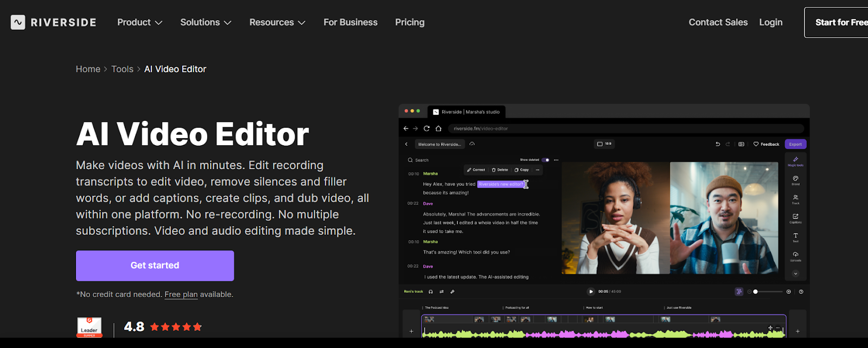Open the Track panel in the sidebar
This screenshot has height=348, width=868.
click(796, 199)
